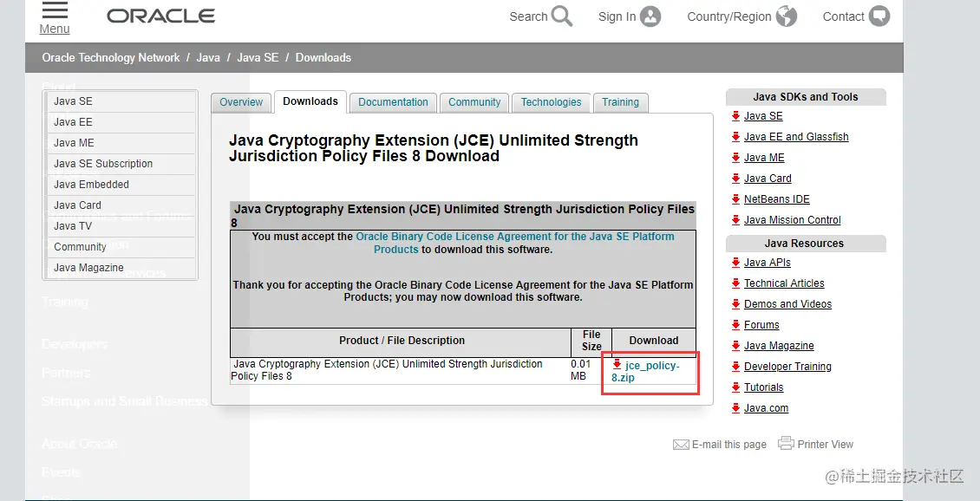Open the Developer Training link
Image resolution: width=980 pixels, height=501 pixels.
pyautogui.click(x=787, y=367)
